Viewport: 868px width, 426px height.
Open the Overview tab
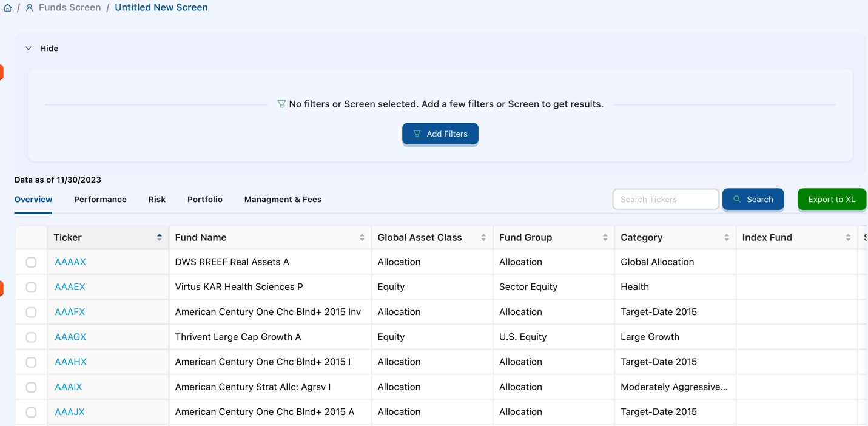(x=33, y=199)
